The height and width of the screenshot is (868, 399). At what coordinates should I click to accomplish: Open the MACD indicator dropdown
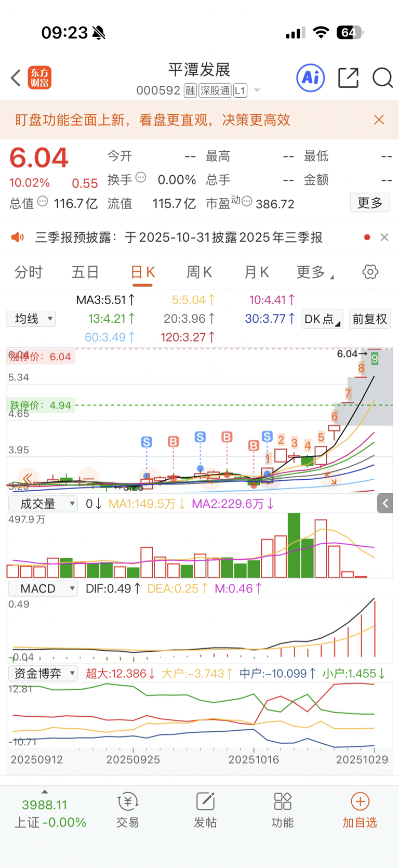43,588
